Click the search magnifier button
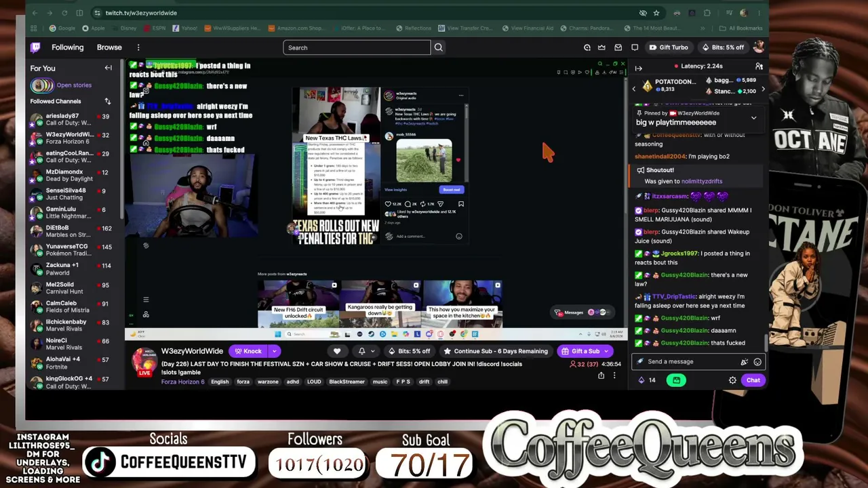Viewport: 868px width, 488px height. pos(439,47)
